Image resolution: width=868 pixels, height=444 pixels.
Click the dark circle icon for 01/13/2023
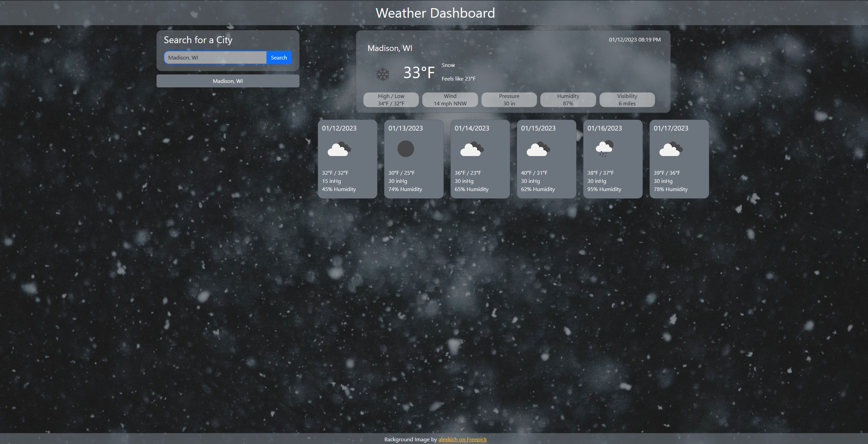pyautogui.click(x=406, y=149)
